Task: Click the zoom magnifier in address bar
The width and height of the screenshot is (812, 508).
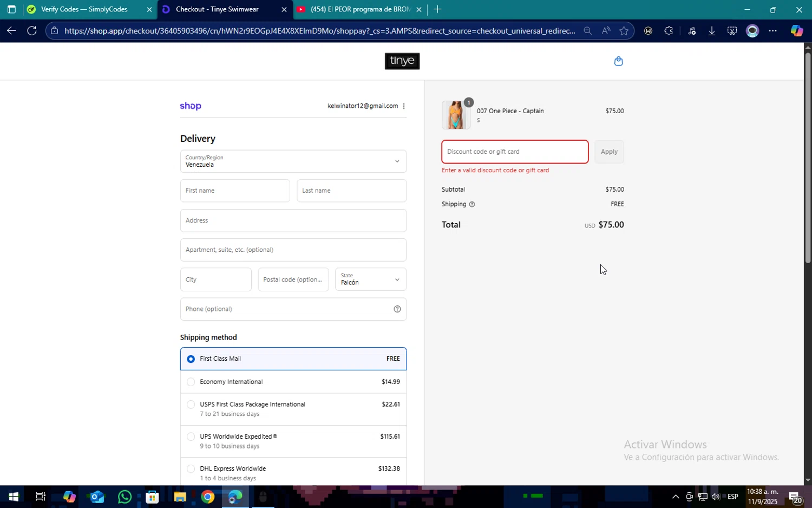Action: coord(587,31)
